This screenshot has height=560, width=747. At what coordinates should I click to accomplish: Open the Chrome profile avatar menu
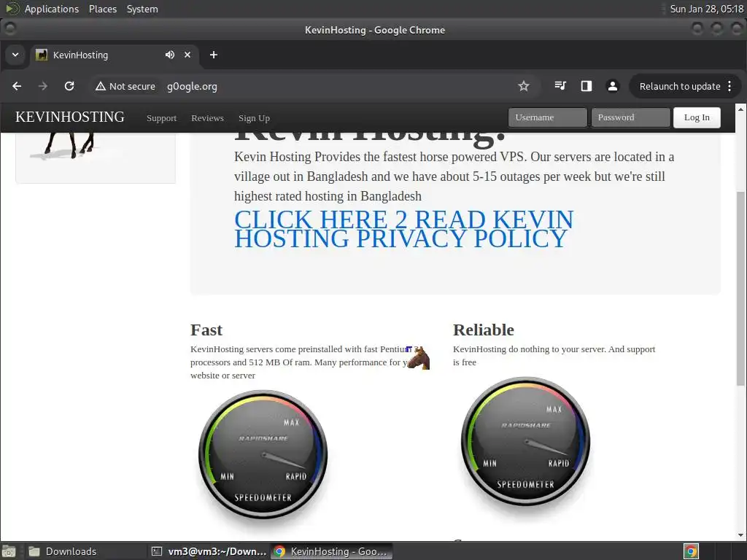613,86
